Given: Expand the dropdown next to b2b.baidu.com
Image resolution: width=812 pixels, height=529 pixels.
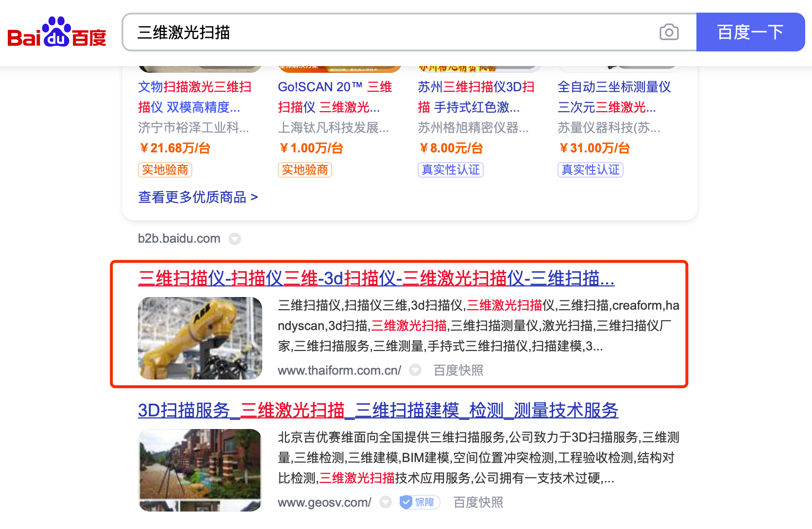Looking at the screenshot, I should 235,239.
